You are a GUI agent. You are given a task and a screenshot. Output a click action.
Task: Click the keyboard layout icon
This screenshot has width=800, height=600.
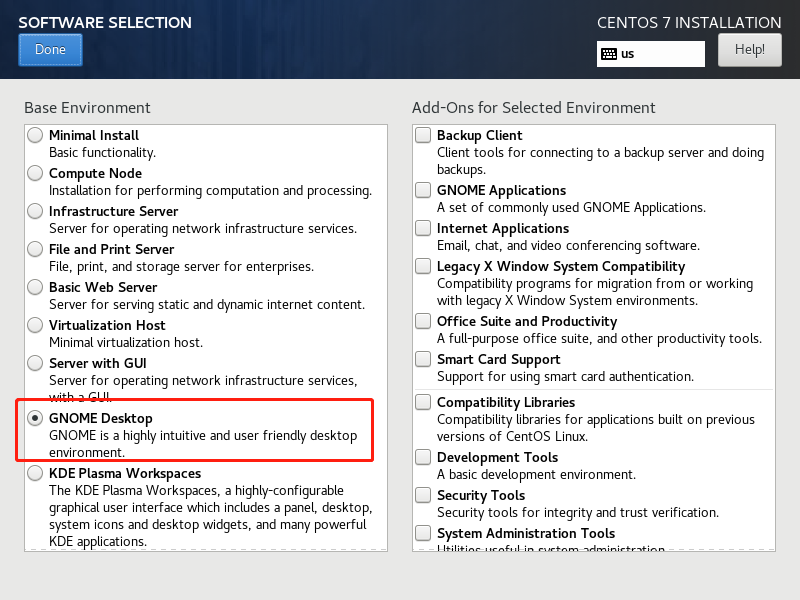coord(609,54)
